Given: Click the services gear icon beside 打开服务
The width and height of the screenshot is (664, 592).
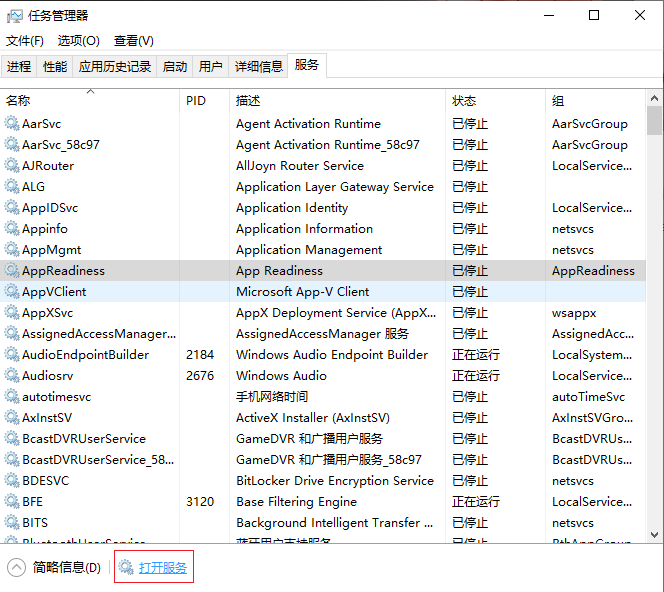Looking at the screenshot, I should (126, 568).
